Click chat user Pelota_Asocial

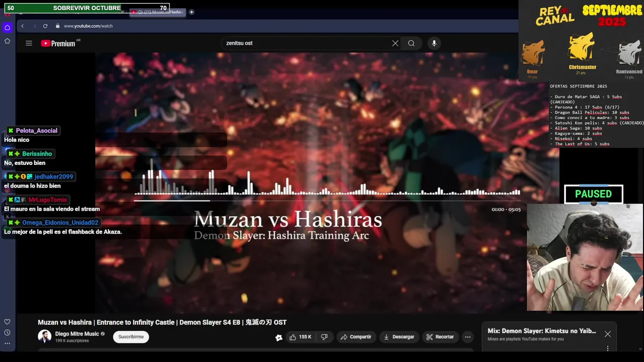pyautogui.click(x=36, y=131)
